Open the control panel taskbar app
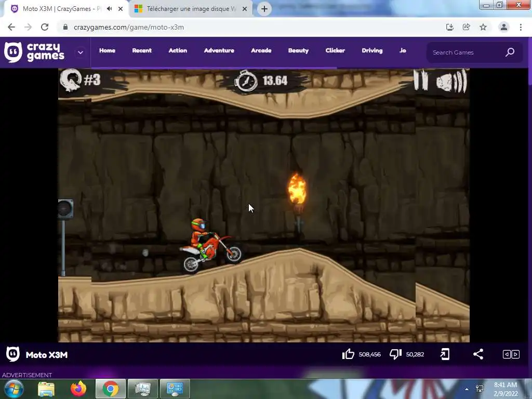This screenshot has width=532, height=399. pos(175,389)
